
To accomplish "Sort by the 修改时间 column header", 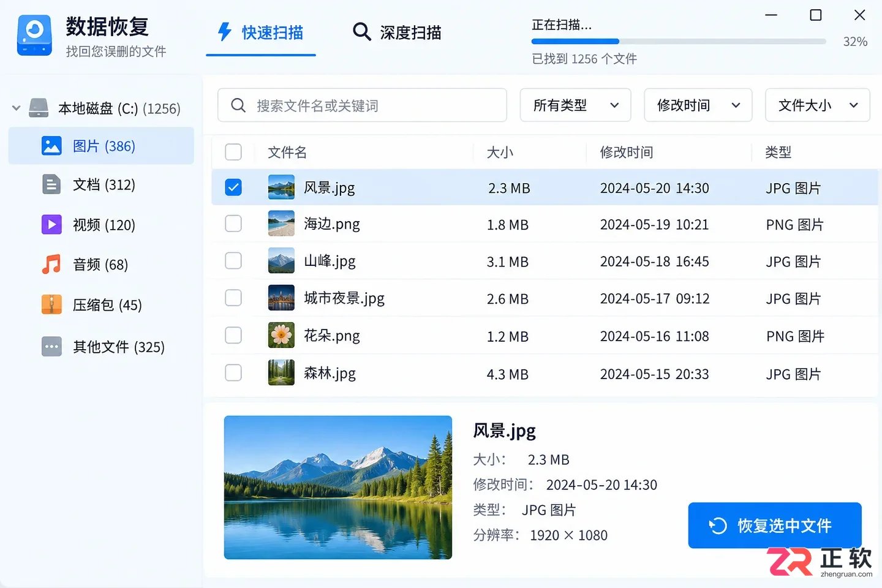I will 627,152.
